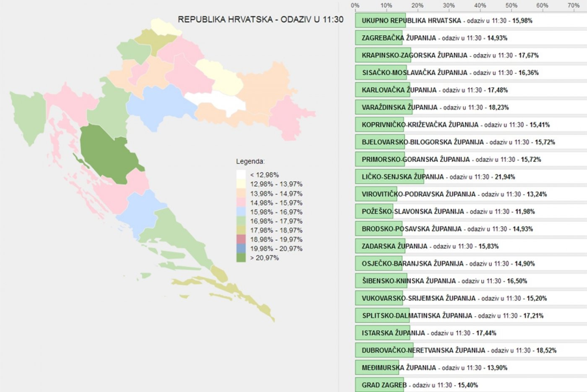Select the POŽEŠKO-SLAVONSKA ŽUPANIJA bar
Viewport: 587px width, 392px height.
click(x=374, y=212)
